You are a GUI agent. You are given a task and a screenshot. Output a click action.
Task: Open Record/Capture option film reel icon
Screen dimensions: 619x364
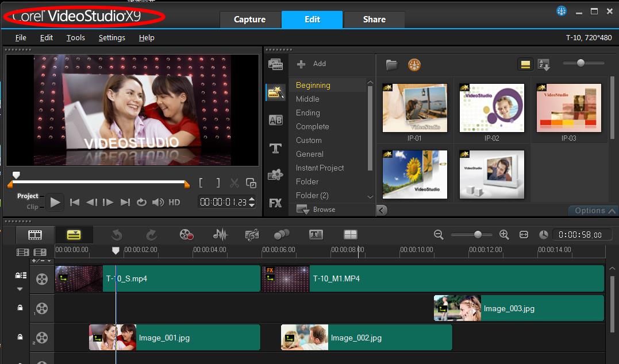[186, 235]
